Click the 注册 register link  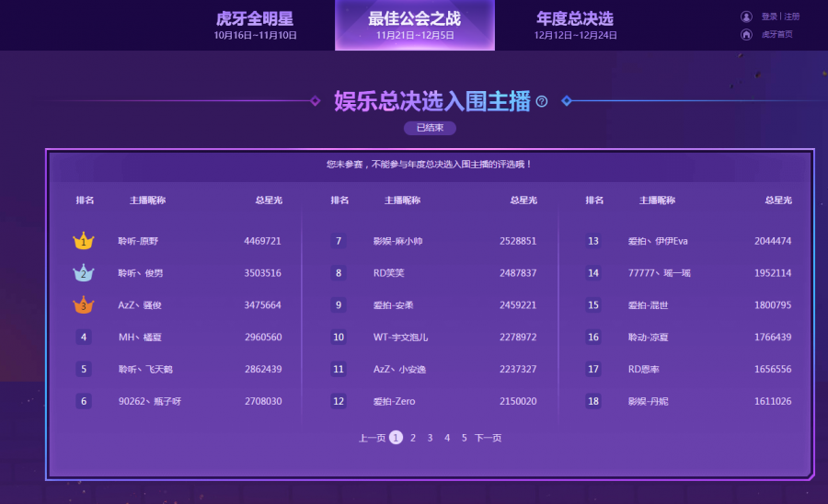pos(791,17)
